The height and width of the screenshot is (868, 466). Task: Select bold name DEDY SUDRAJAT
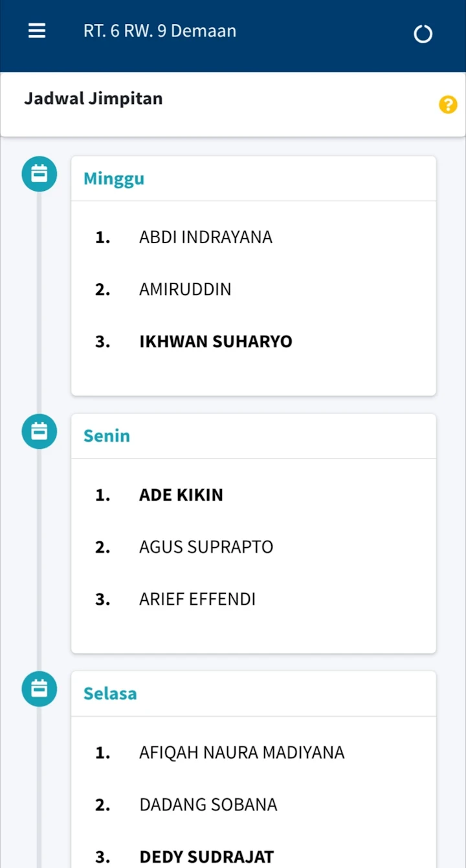coord(206,857)
